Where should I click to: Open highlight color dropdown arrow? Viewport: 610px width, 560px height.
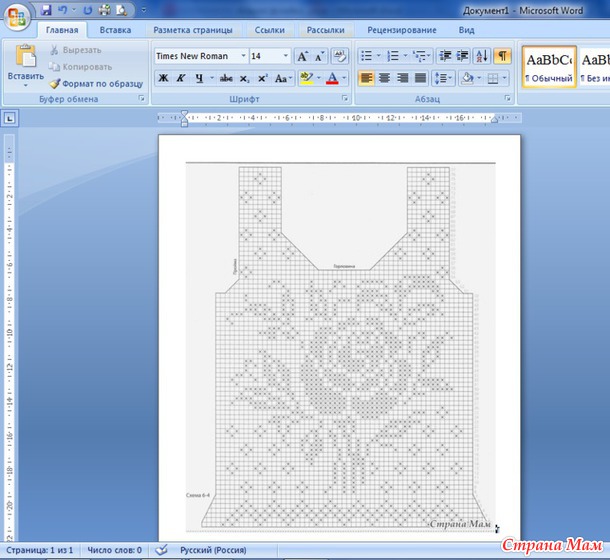click(319, 78)
